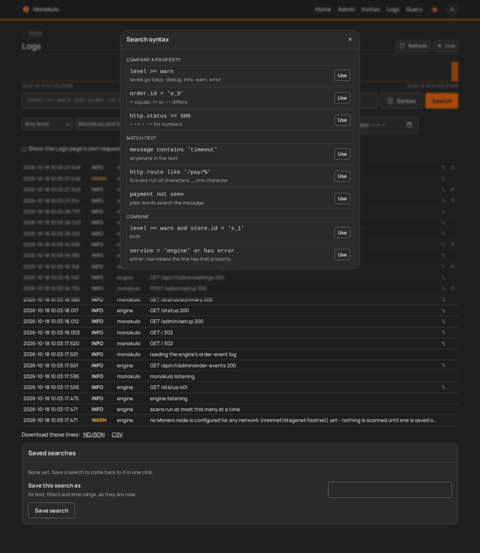Use the order.id equals example
Viewport: 480px width, 553px height.
[x=342, y=98]
